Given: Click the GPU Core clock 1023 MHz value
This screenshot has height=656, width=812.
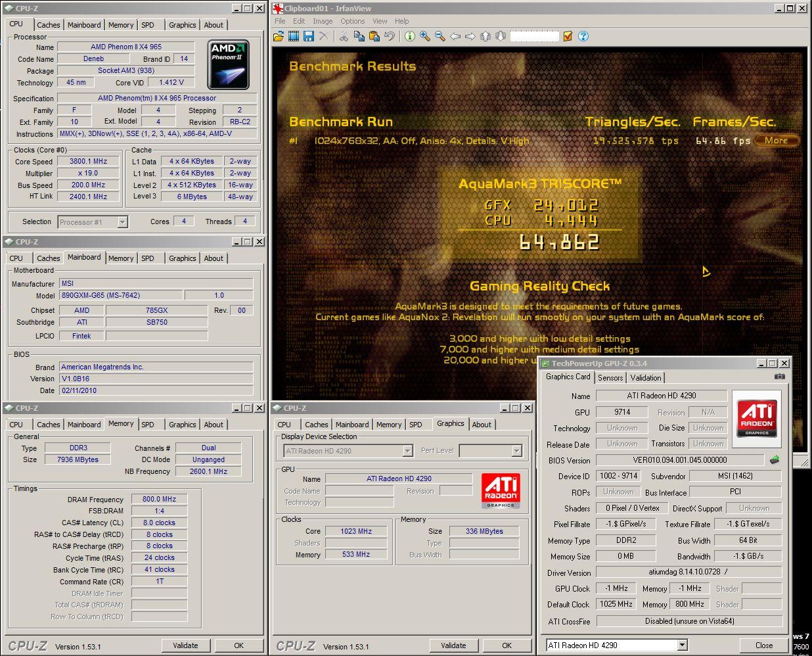Looking at the screenshot, I should 355,531.
